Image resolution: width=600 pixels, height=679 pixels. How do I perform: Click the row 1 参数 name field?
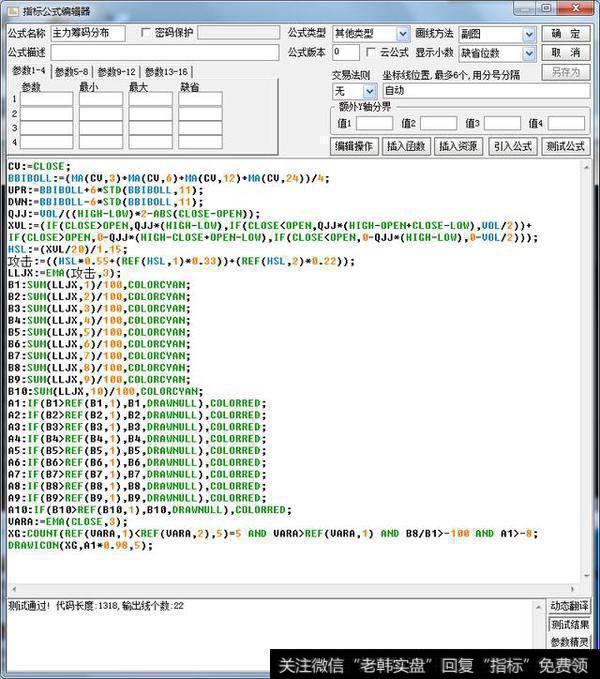pos(46,99)
